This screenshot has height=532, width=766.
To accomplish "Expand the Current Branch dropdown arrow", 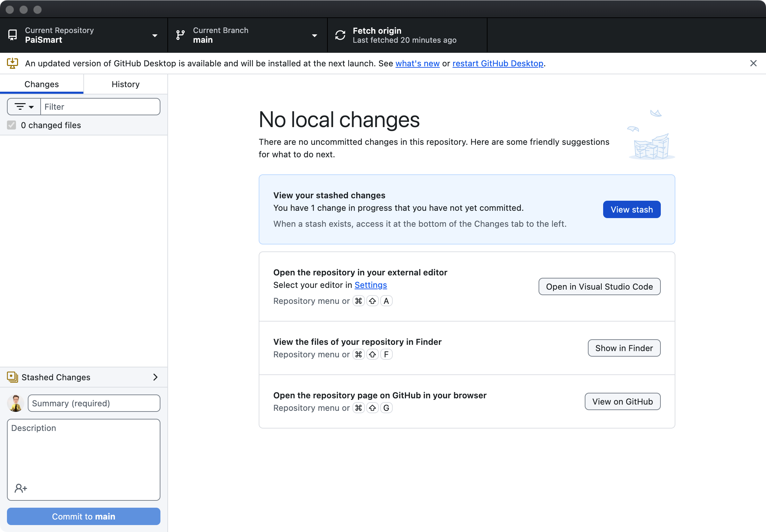I will point(315,35).
